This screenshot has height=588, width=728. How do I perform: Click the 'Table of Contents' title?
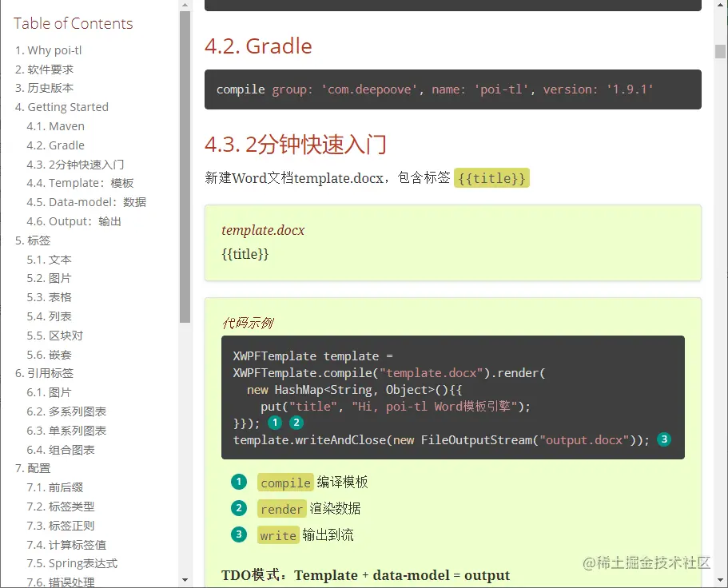[x=73, y=23]
